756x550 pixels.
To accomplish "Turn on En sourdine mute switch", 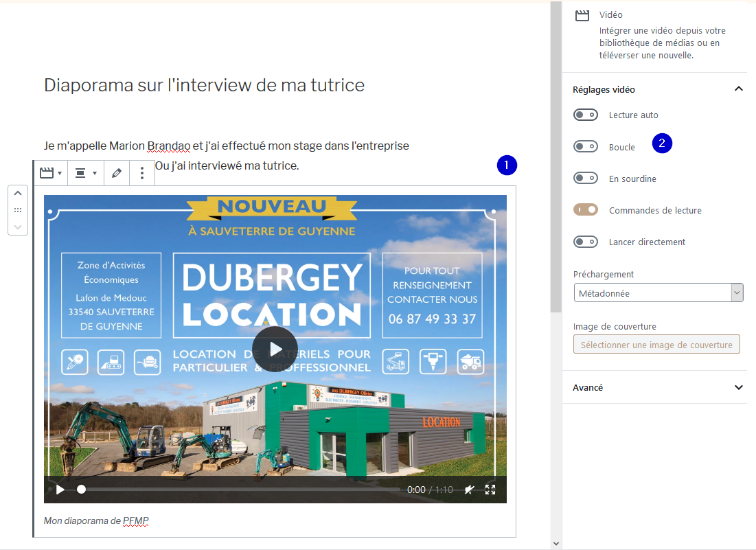I will tap(585, 179).
